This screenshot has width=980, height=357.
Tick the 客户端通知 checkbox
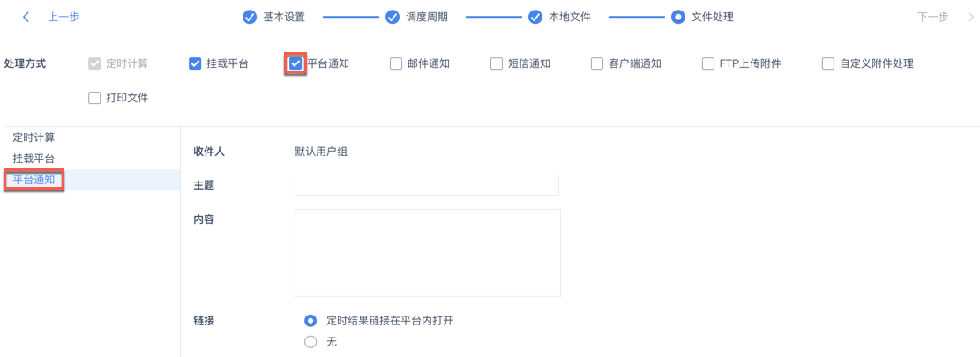tap(597, 63)
